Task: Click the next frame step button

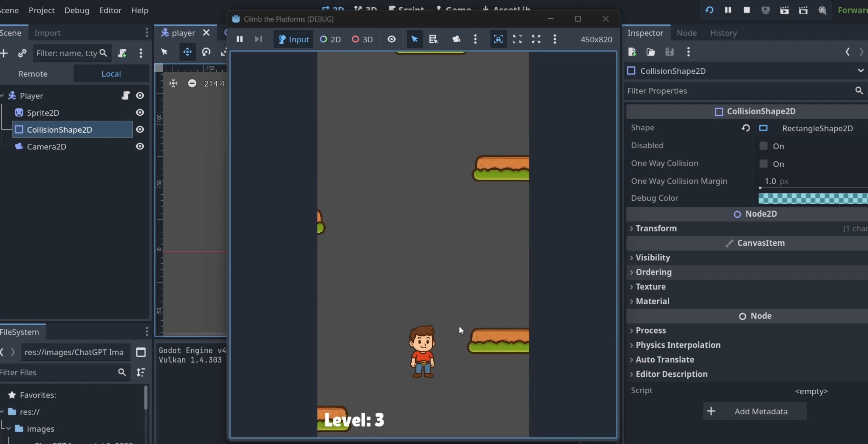Action: tap(258, 39)
